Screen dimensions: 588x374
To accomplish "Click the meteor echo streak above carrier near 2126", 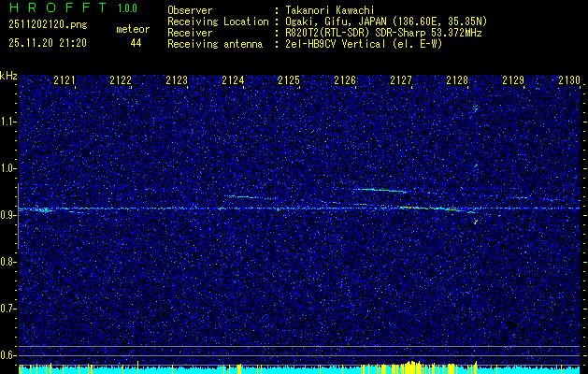I will [x=380, y=190].
